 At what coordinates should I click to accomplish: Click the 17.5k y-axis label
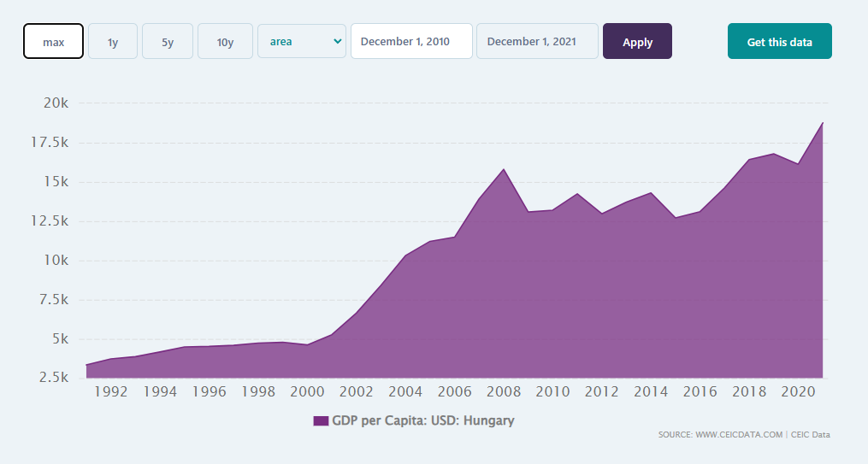[50, 142]
